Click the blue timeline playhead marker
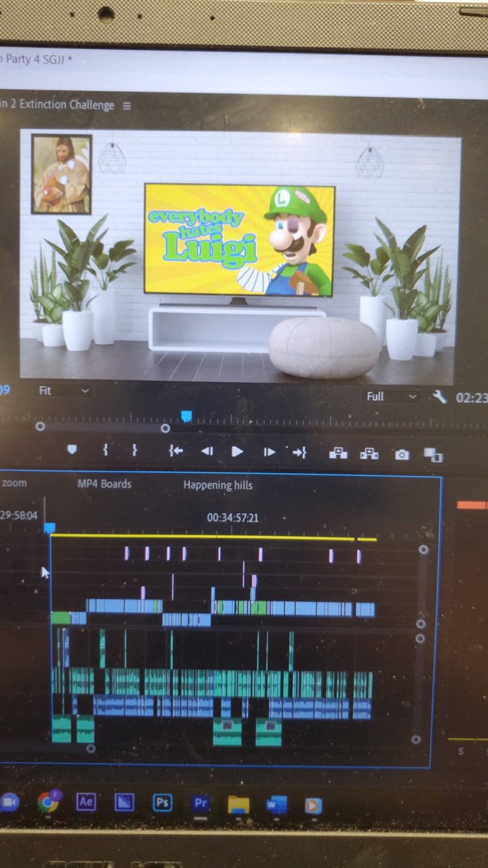 tap(49, 529)
